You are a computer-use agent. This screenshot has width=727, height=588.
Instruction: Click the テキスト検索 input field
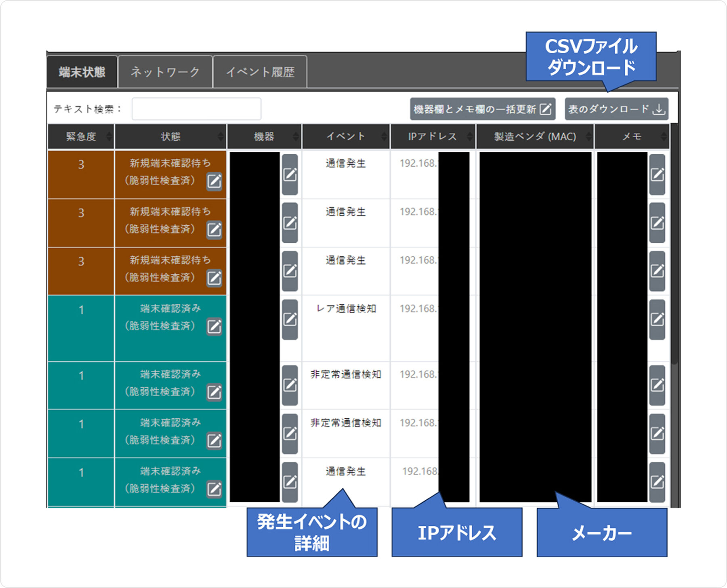pos(196,109)
